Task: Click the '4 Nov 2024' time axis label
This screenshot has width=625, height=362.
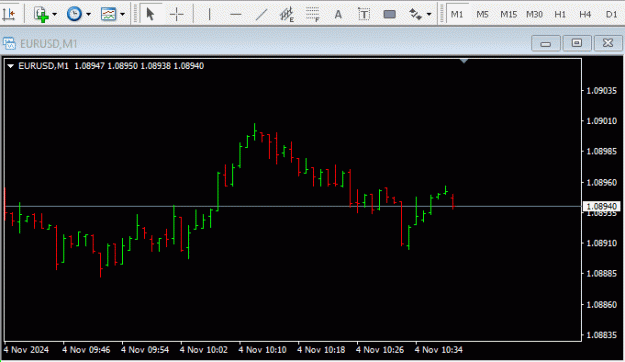Action: [x=26, y=350]
